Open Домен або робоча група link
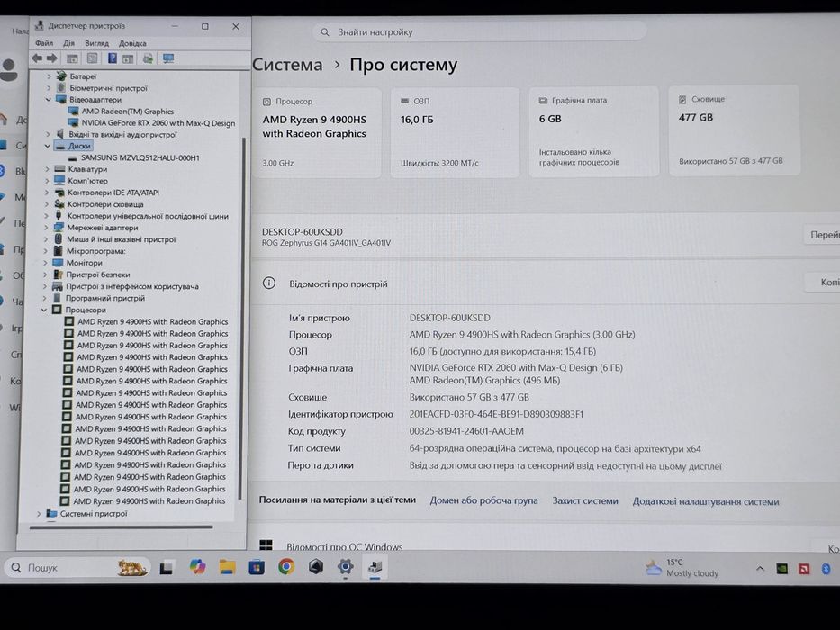 483,500
